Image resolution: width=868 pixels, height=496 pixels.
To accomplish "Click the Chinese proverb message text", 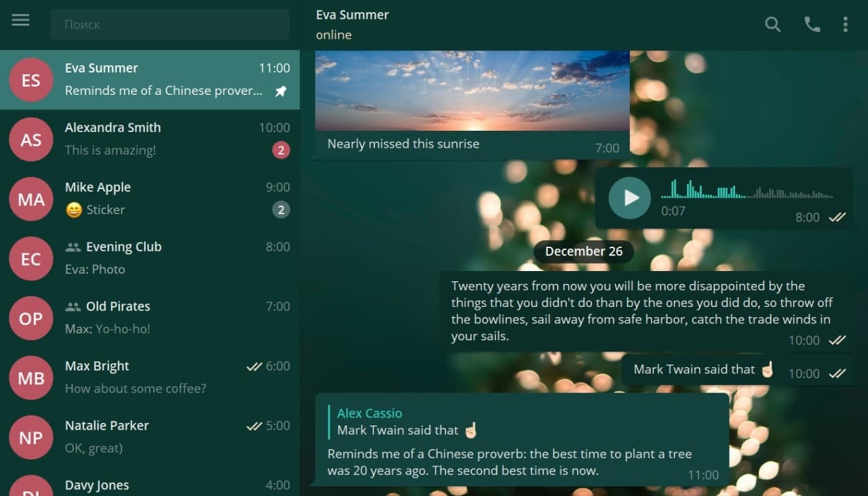I will [509, 462].
